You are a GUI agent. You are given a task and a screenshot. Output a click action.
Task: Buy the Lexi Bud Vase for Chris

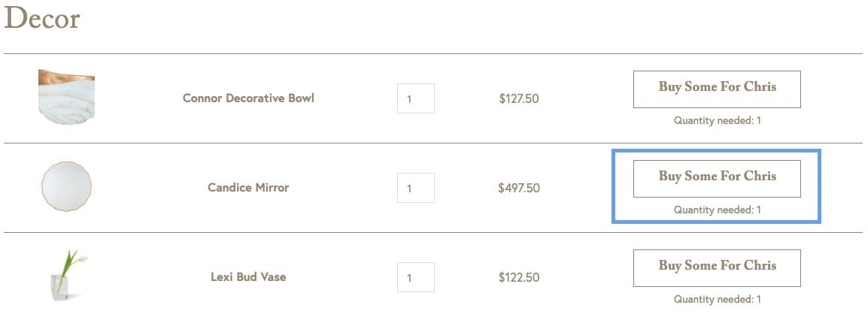click(717, 267)
